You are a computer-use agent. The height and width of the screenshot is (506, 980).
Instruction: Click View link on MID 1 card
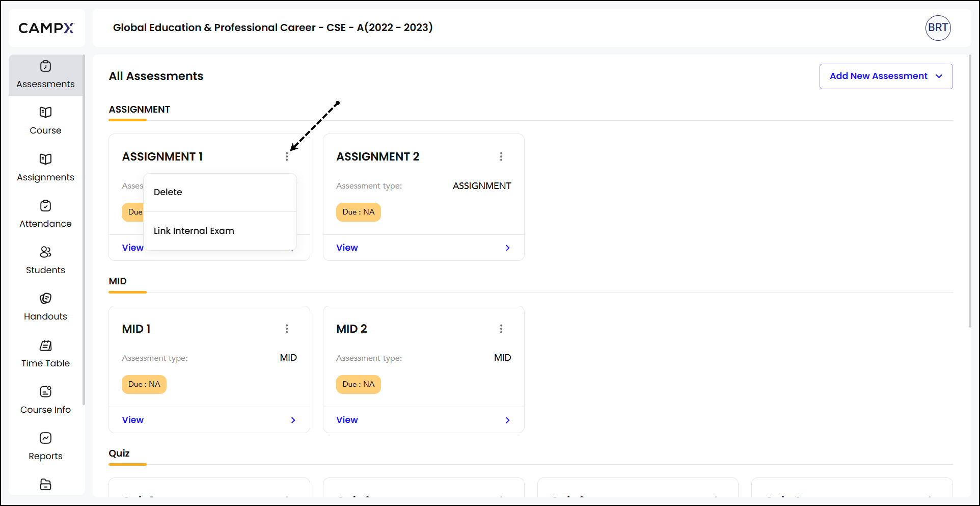click(x=132, y=420)
